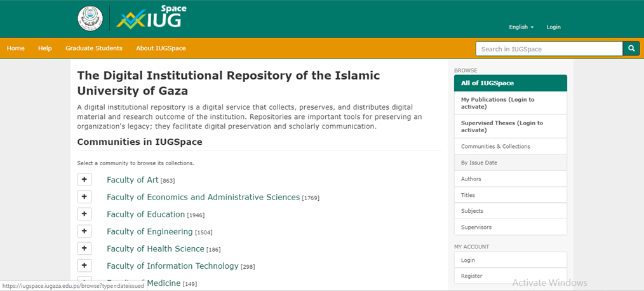The height and width of the screenshot is (291, 644).
Task: Browse by Titles
Action: point(511,195)
